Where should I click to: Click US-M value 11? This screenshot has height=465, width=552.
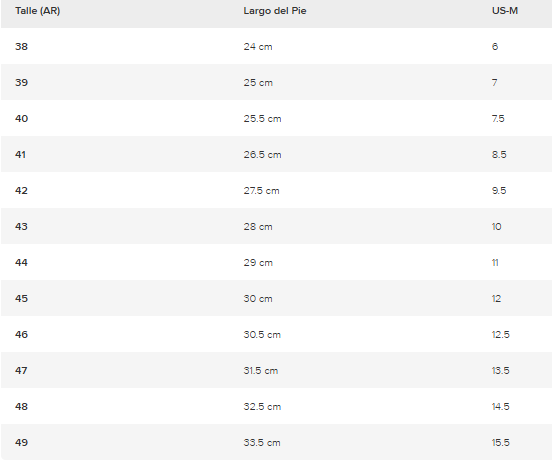(495, 263)
